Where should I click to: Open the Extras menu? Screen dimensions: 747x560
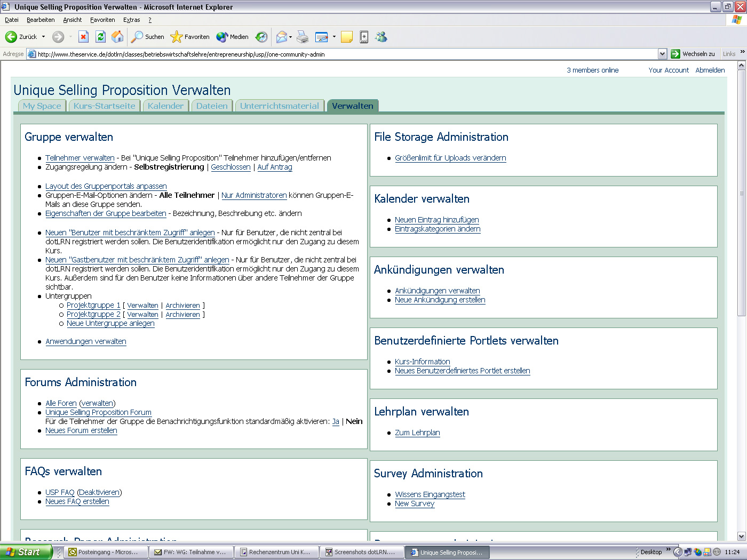(x=131, y=20)
